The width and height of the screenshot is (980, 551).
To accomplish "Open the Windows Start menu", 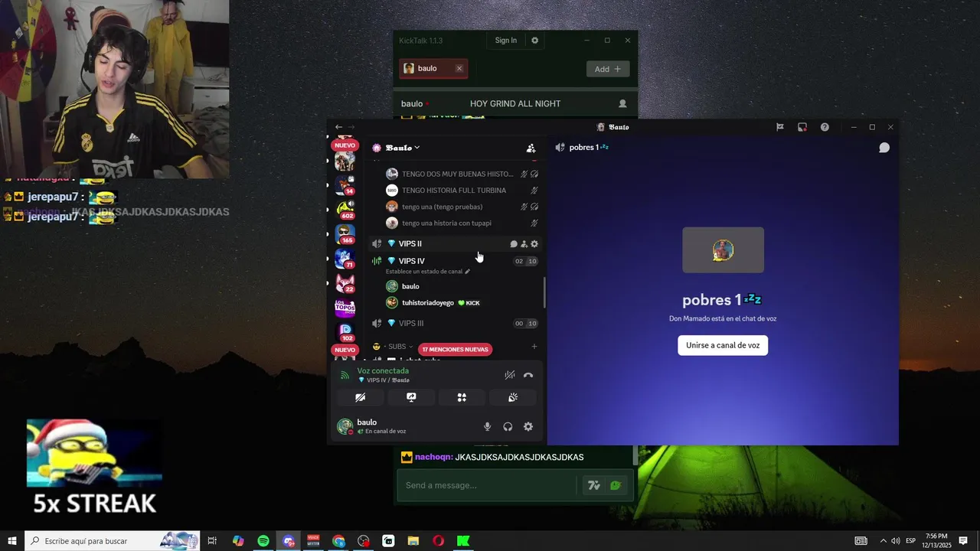I will coord(12,541).
